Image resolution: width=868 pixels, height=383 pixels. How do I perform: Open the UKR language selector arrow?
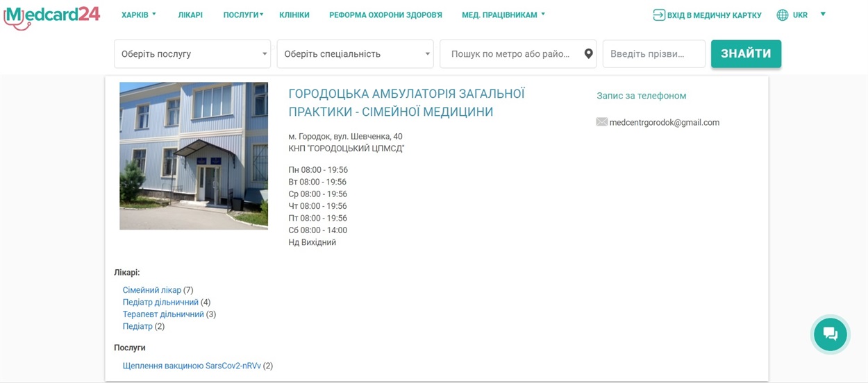pyautogui.click(x=823, y=14)
